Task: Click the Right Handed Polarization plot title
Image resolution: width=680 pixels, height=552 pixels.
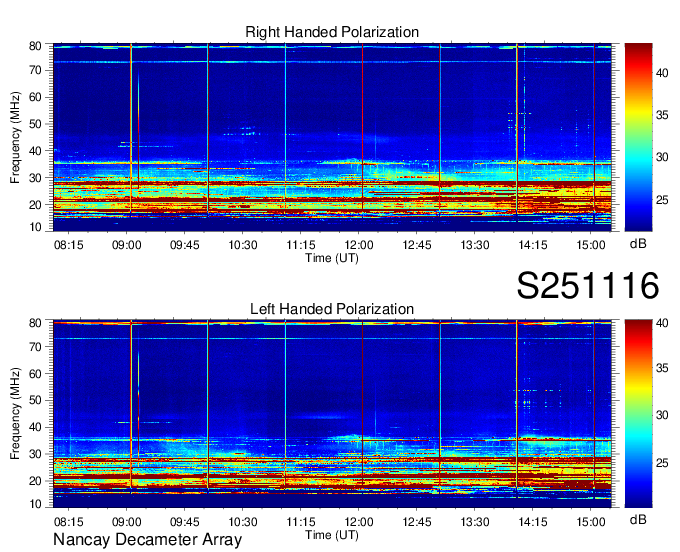Action: (x=332, y=33)
